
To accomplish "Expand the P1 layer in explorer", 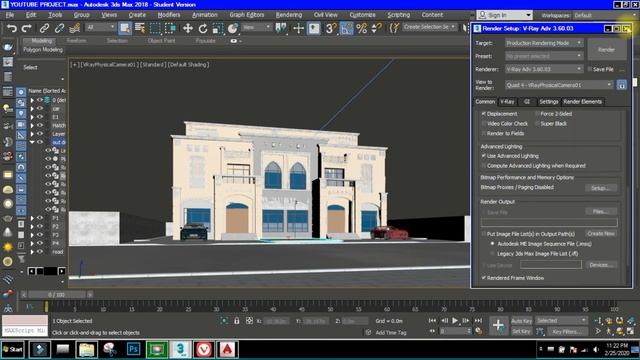I will click(32, 218).
